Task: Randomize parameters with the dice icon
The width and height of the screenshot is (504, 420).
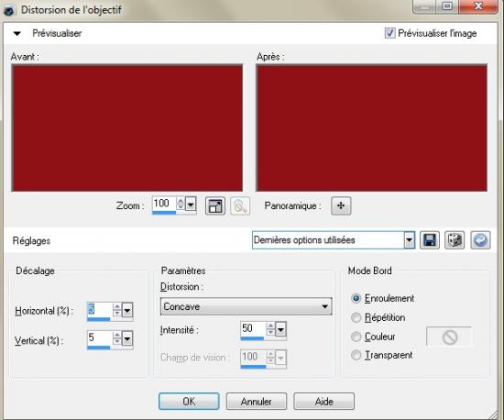Action: pyautogui.click(x=455, y=240)
